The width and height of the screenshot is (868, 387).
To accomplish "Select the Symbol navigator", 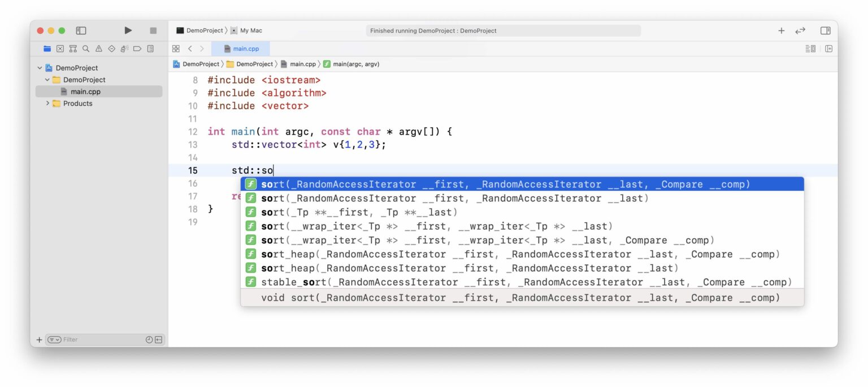I will pyautogui.click(x=73, y=49).
